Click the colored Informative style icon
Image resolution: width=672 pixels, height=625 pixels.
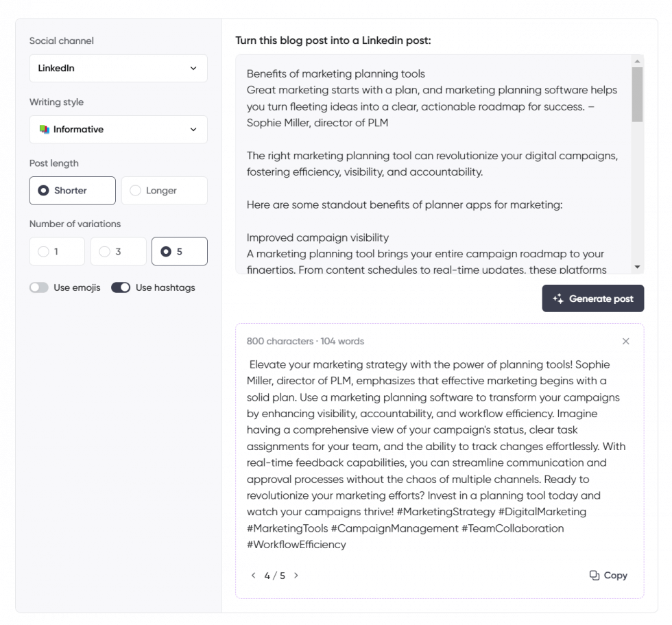pyautogui.click(x=45, y=129)
